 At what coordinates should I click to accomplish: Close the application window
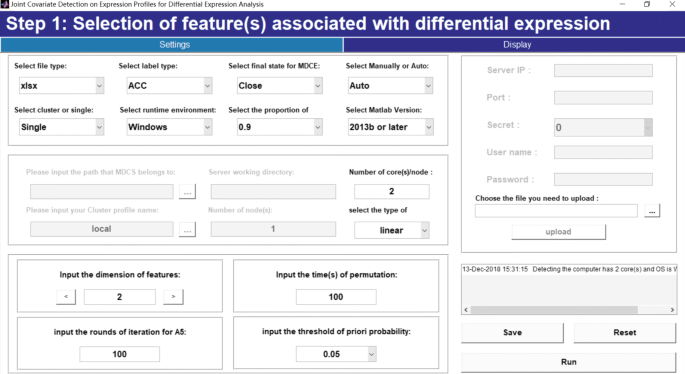pos(672,4)
